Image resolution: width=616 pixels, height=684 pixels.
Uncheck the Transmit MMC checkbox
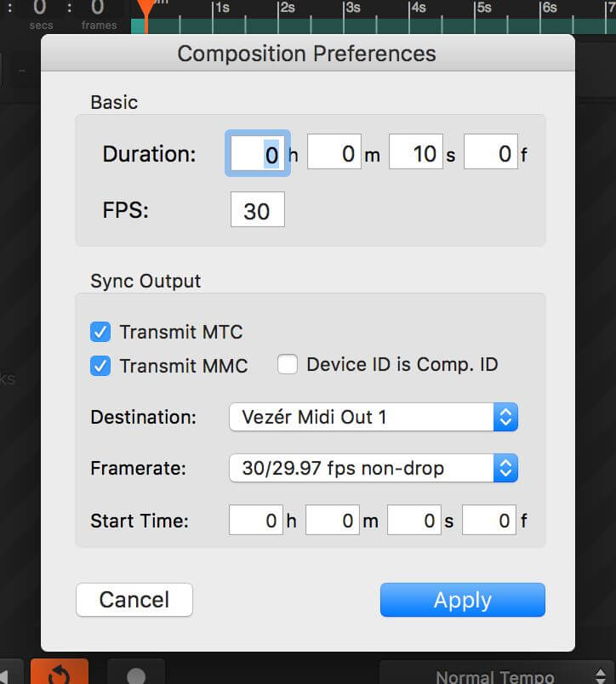click(100, 366)
